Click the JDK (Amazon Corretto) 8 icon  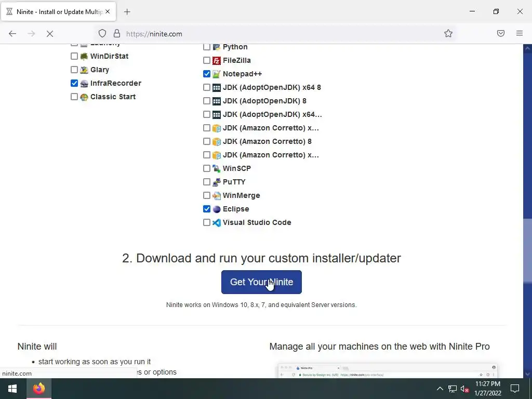click(217, 141)
